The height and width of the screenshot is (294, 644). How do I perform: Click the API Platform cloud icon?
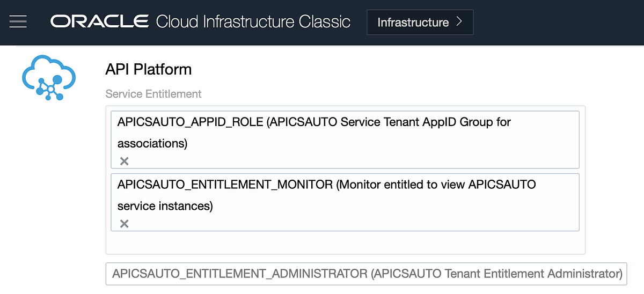click(49, 78)
